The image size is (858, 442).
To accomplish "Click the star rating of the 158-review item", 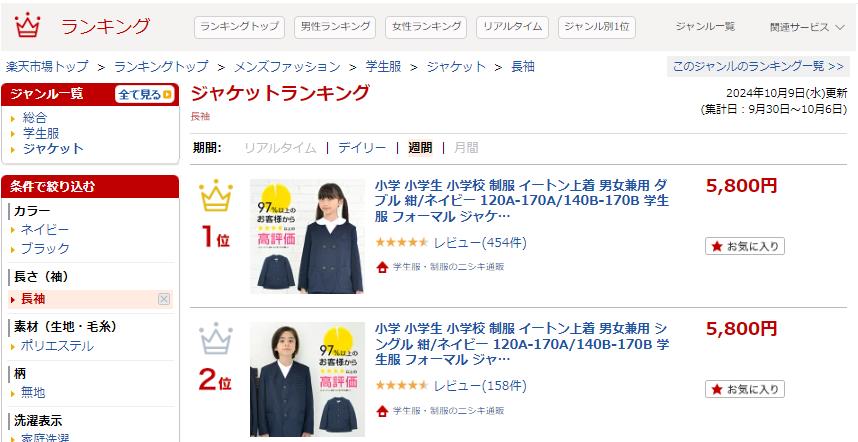I will click(x=402, y=386).
